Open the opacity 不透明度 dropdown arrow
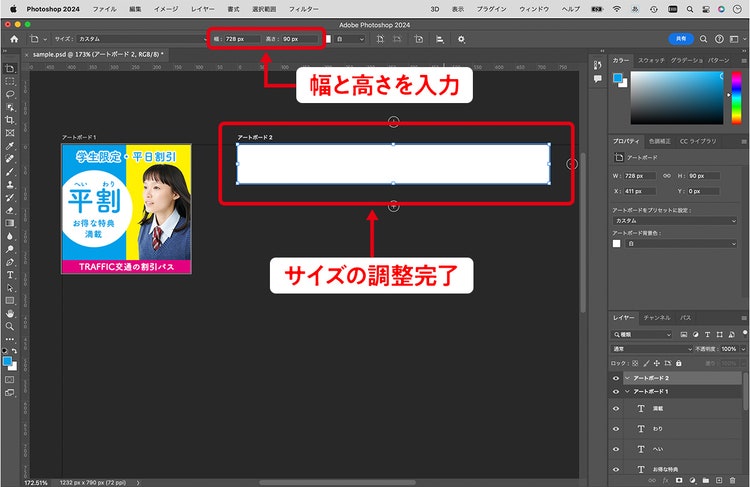750x487 pixels. 743,349
